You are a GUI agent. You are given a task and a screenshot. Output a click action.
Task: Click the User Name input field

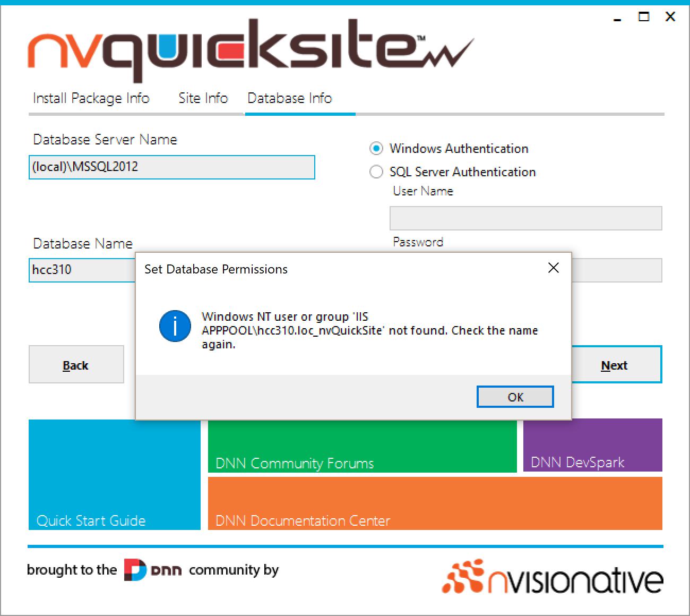coord(525,218)
